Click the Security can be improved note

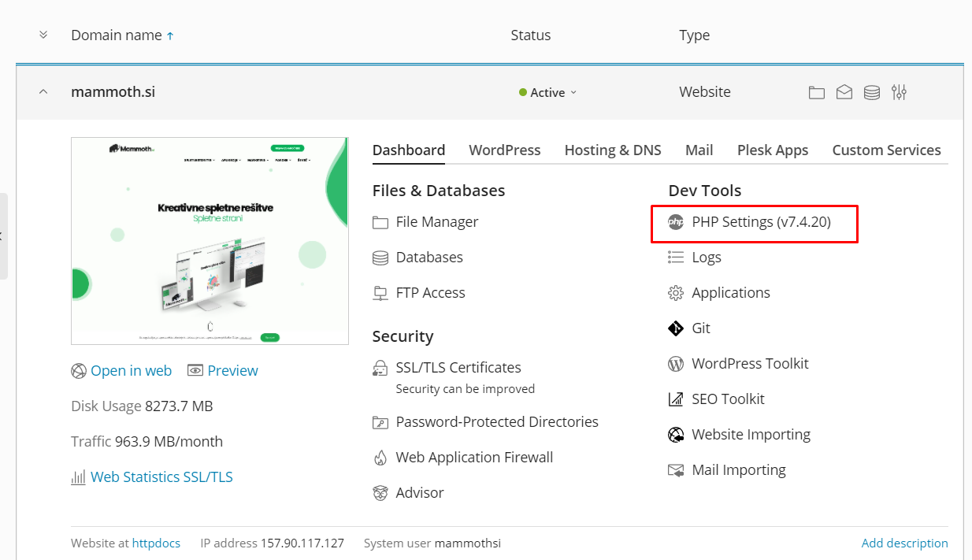click(466, 389)
